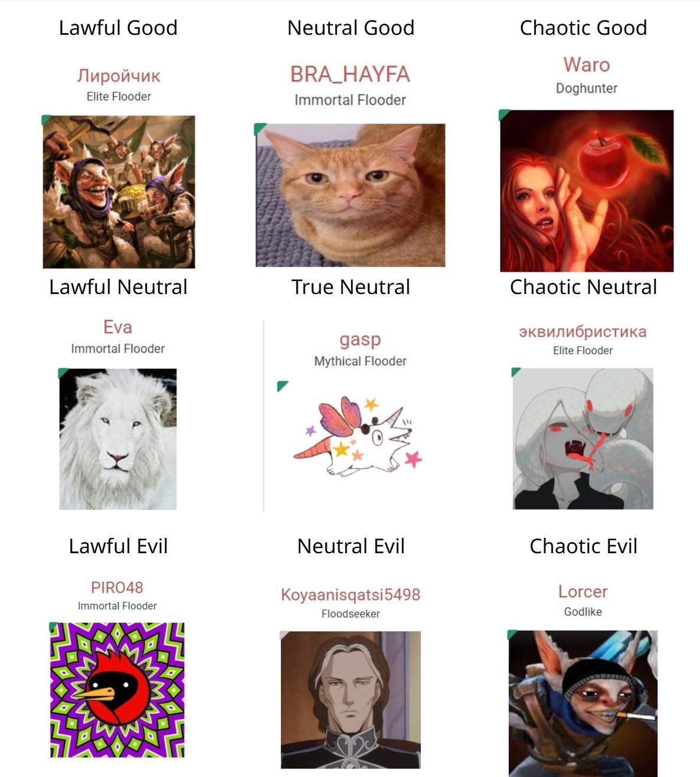Click green corner badge on gasp avatar
The height and width of the screenshot is (777, 700).
[282, 386]
